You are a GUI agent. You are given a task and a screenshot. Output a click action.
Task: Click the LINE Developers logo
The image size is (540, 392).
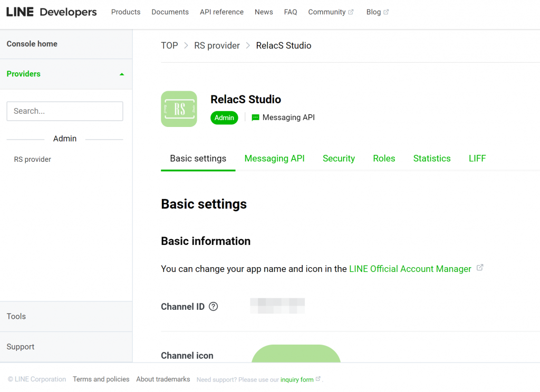coord(51,12)
